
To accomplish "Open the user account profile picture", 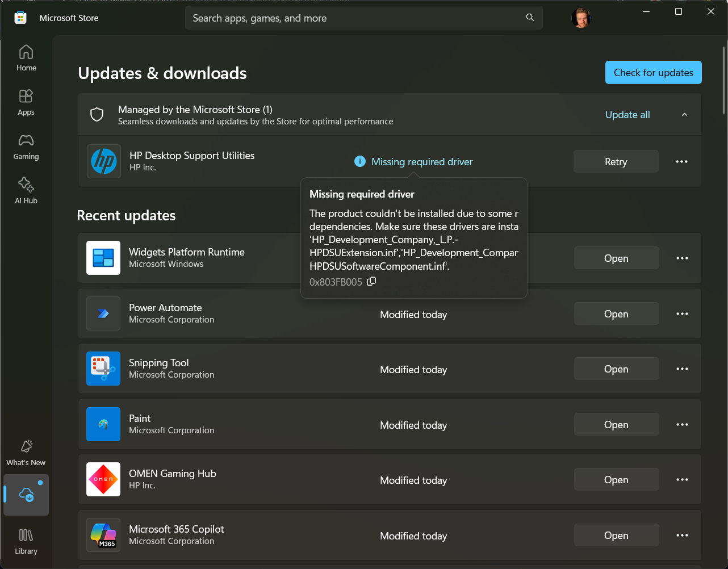I will click(581, 18).
